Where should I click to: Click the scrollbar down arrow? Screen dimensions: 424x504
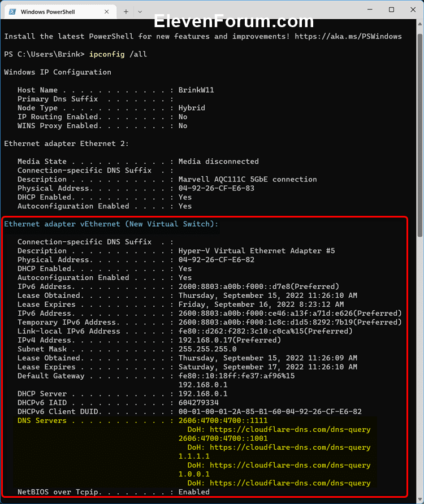420,499
